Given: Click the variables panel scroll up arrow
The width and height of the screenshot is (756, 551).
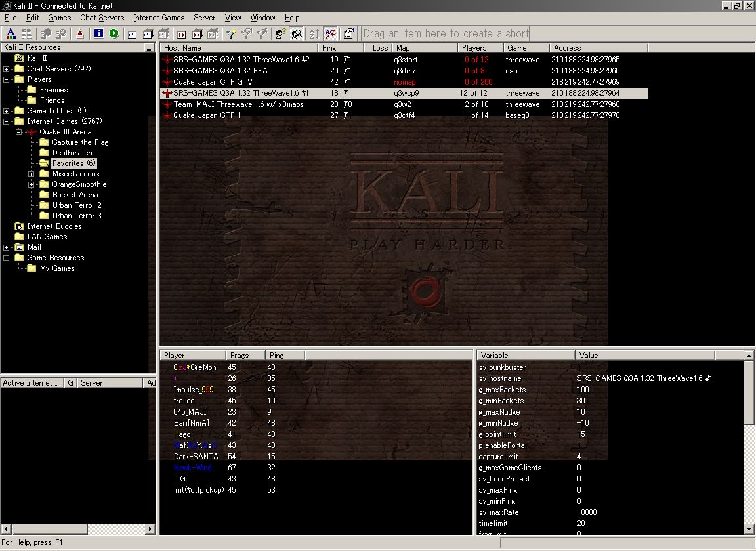Looking at the screenshot, I should pos(749,356).
